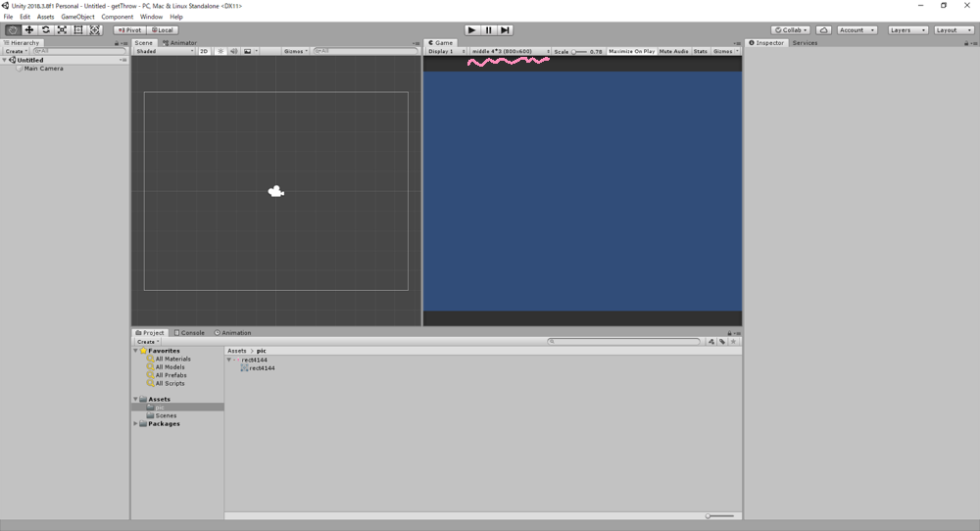Open the Layers dropdown

coord(907,30)
